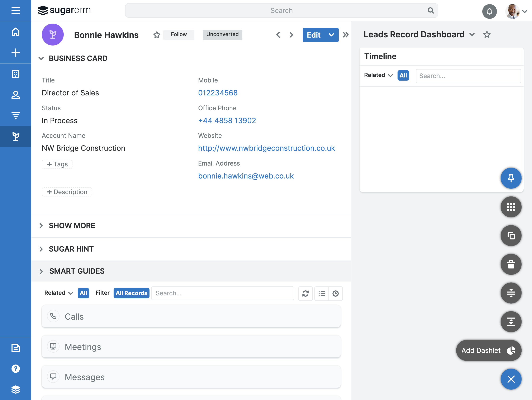Click the duplicate dashboard floating button

pyautogui.click(x=511, y=235)
